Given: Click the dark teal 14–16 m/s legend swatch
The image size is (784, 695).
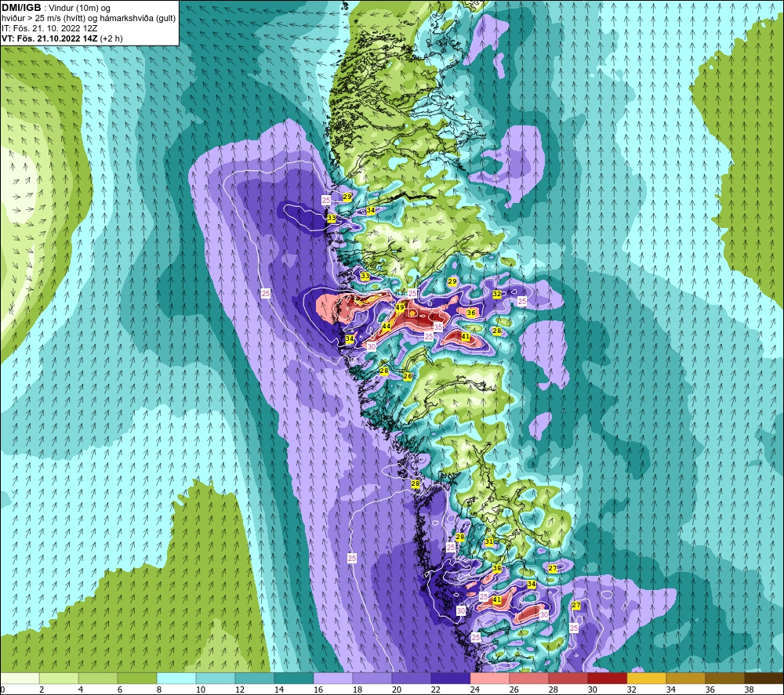Looking at the screenshot, I should (x=293, y=678).
